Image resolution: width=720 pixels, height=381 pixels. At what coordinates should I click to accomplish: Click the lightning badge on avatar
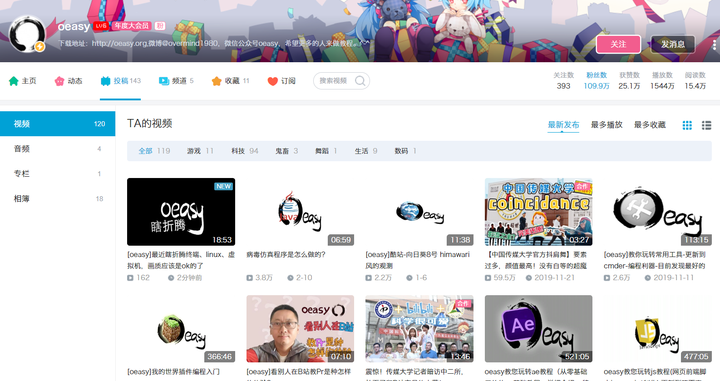click(40, 47)
